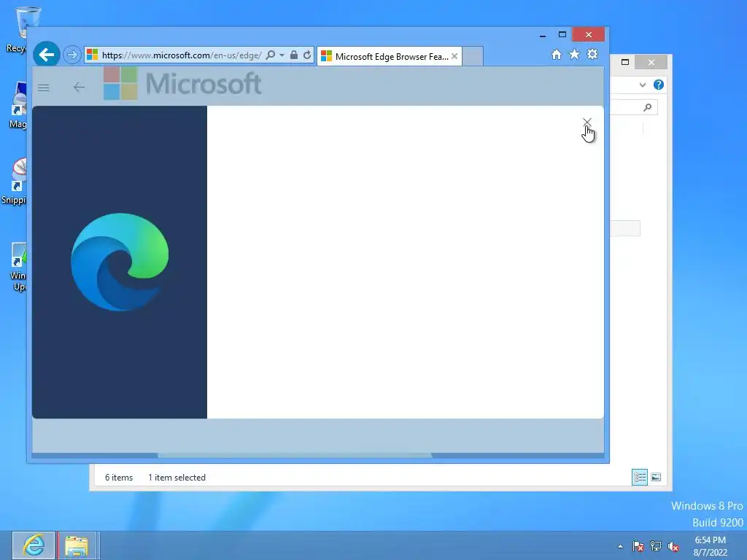
Task: Click the Action Center flag icon
Action: pyautogui.click(x=638, y=546)
